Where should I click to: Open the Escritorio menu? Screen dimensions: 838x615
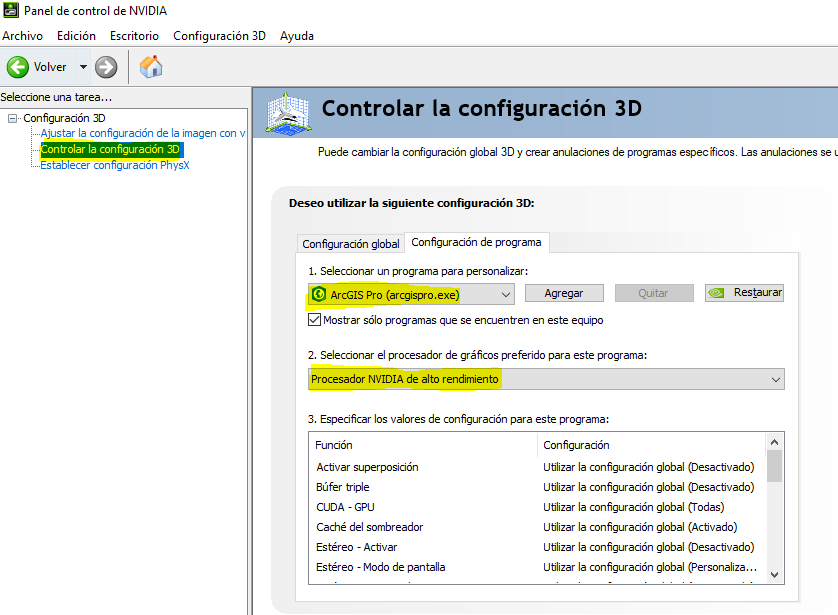click(134, 36)
